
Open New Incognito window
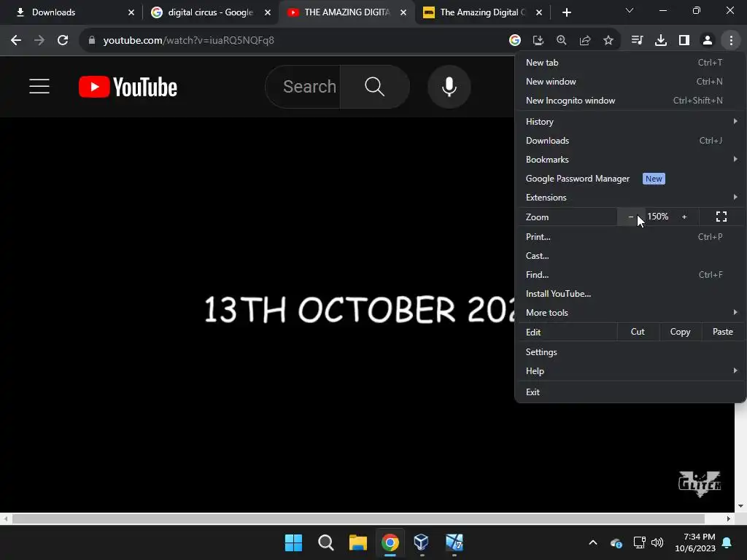point(630,101)
